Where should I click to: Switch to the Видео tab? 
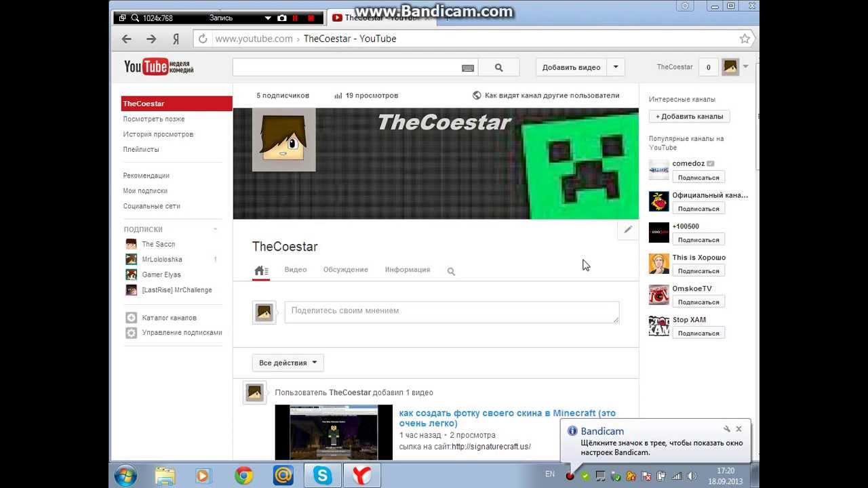click(296, 270)
